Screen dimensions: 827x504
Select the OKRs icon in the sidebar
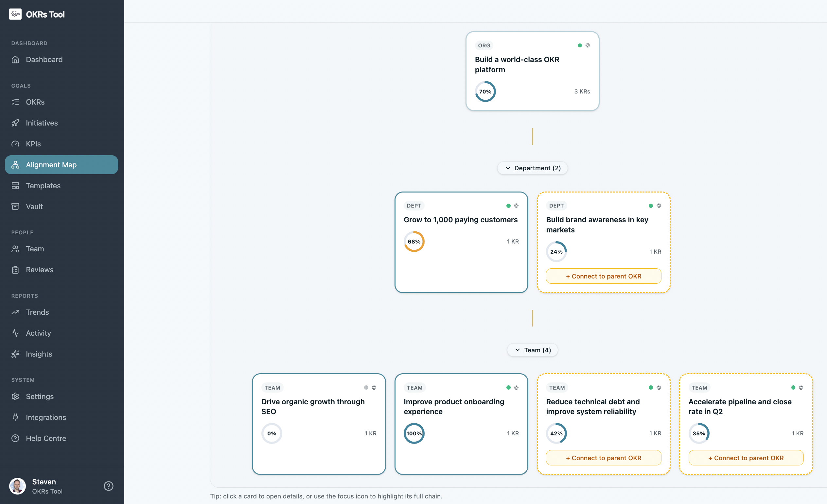coord(15,102)
